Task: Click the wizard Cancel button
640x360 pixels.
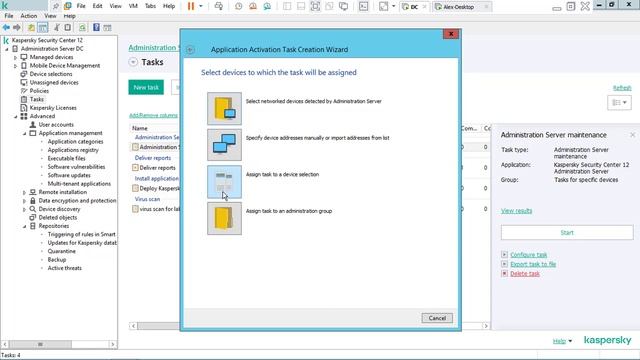Action: (x=437, y=318)
